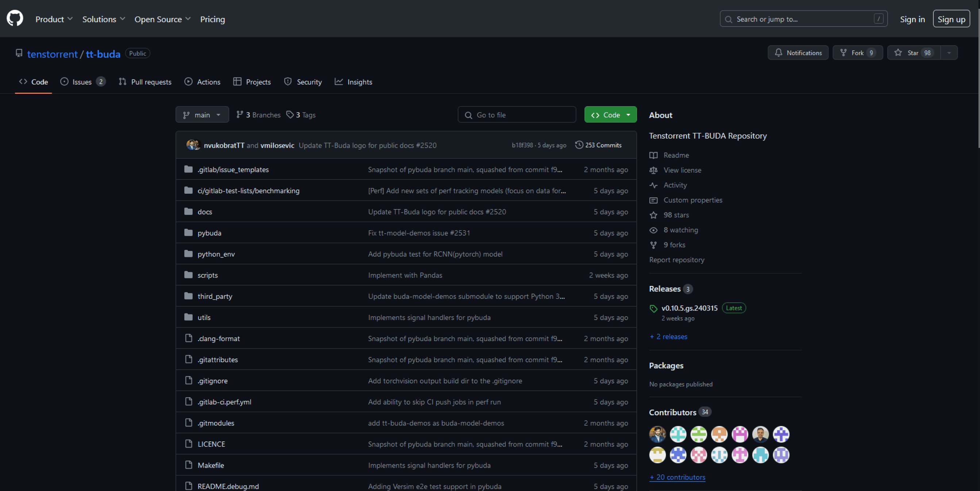The width and height of the screenshot is (980, 491).
Task: Star the tt-buda repository
Action: [x=913, y=53]
